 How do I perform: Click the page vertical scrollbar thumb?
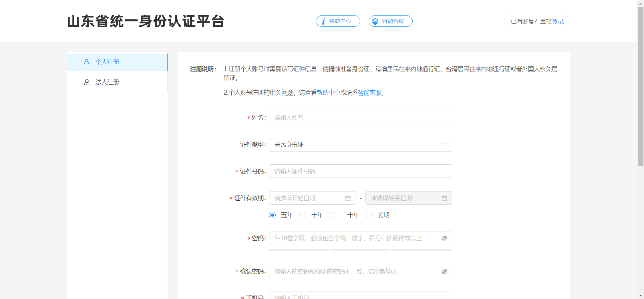click(x=640, y=86)
